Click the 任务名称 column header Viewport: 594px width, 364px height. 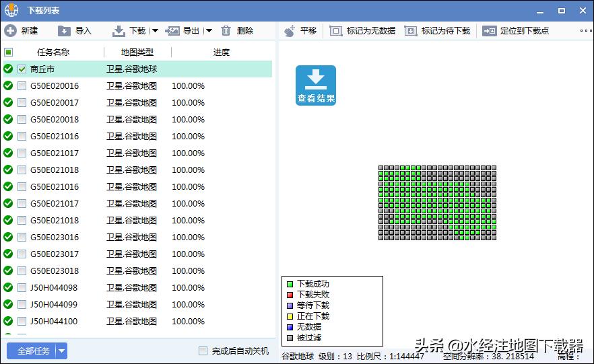[53, 52]
